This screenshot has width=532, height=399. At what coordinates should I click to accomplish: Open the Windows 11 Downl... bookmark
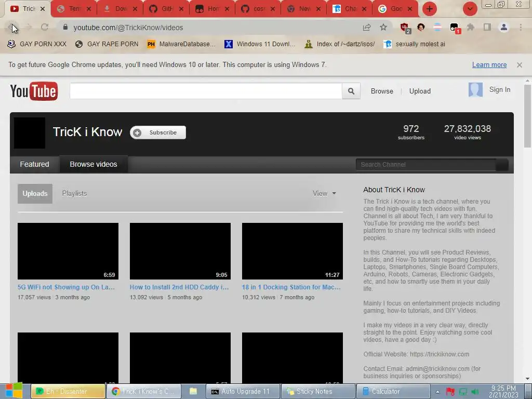[260, 44]
